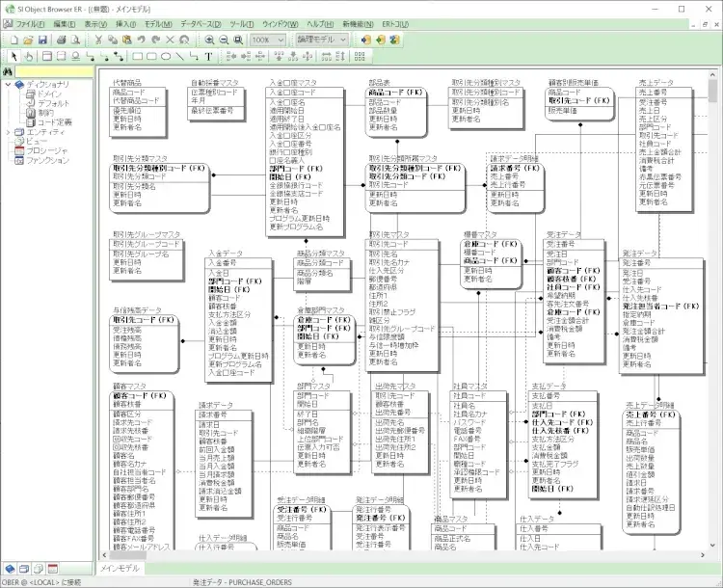This screenshot has width=723, height=588.
Task: Click the Zoom In magnifier icon
Action: point(209,40)
